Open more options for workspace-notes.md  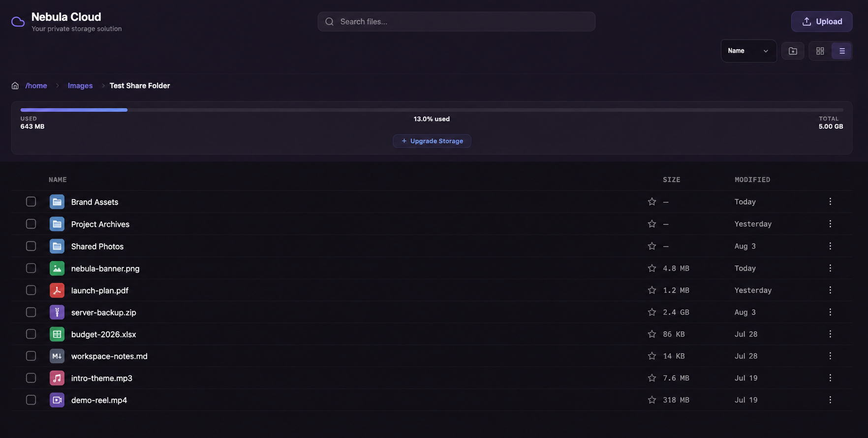[x=830, y=355]
